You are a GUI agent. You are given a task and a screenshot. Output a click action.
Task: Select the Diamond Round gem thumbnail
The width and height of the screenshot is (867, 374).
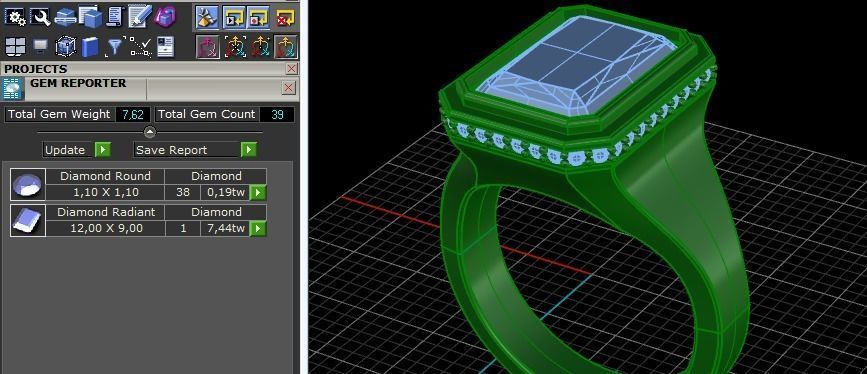click(28, 184)
